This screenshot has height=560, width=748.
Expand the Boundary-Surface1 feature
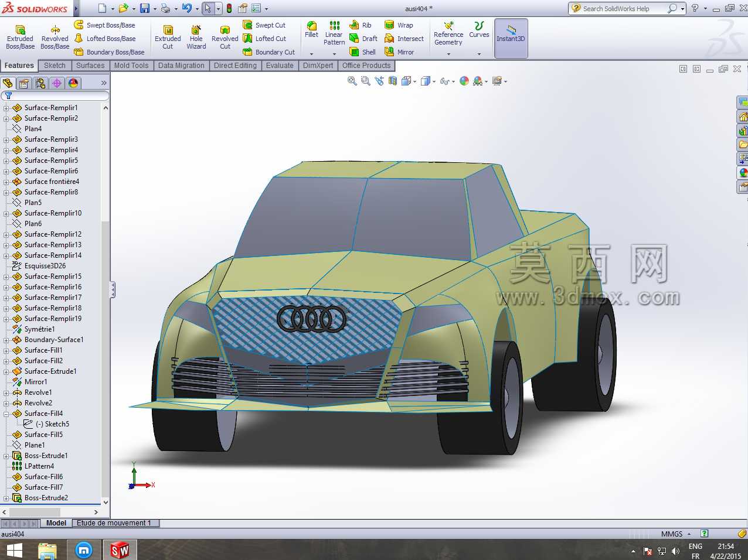click(6, 340)
